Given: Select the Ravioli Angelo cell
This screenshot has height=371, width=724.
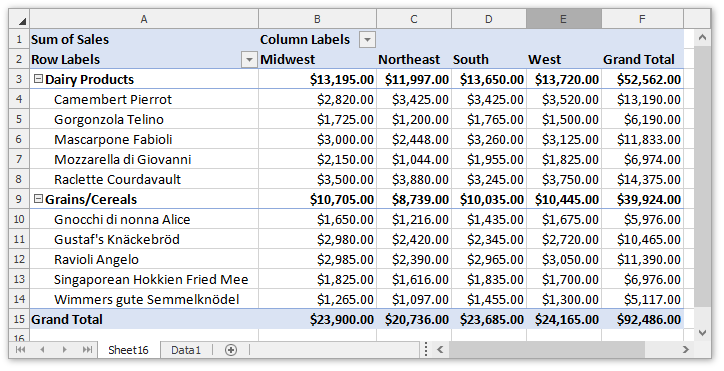Looking at the screenshot, I should coord(144,259).
